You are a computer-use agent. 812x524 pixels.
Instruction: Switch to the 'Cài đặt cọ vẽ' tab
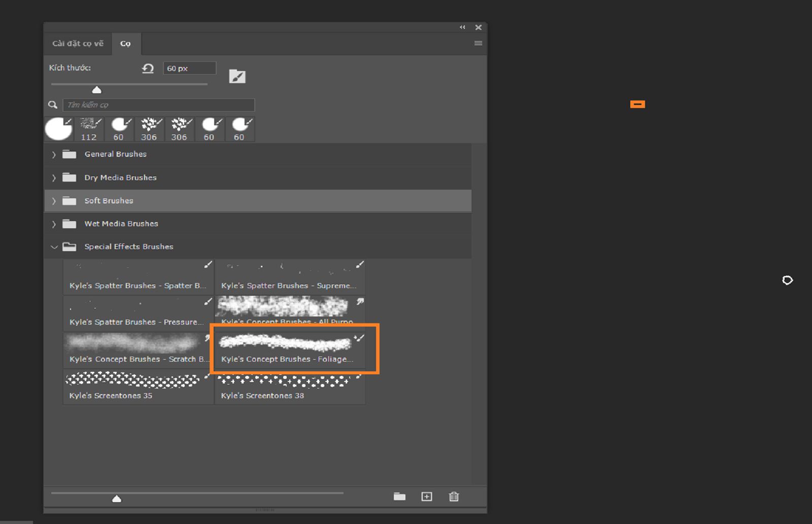[x=78, y=44]
